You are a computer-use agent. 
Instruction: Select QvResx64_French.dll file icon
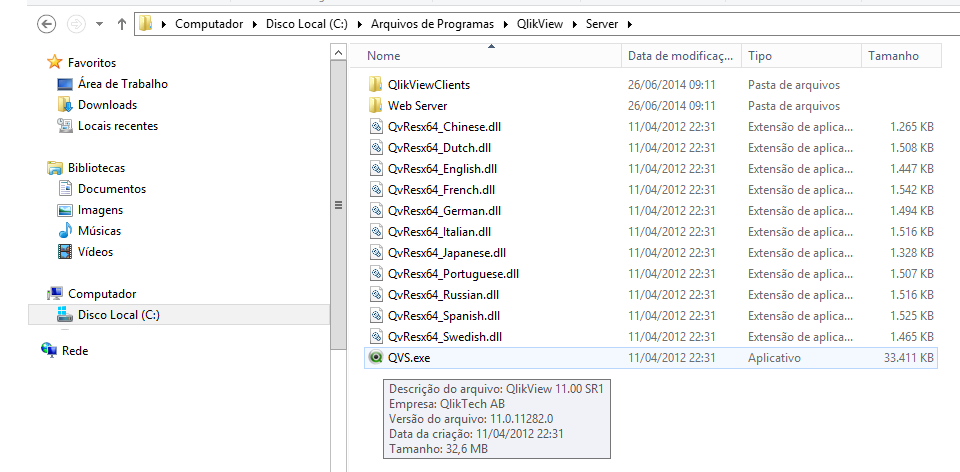376,190
